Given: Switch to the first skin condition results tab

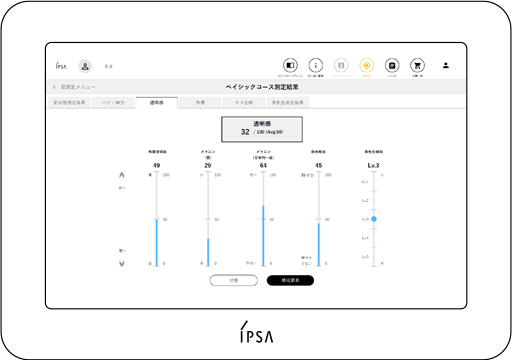Looking at the screenshot, I should click(x=69, y=103).
